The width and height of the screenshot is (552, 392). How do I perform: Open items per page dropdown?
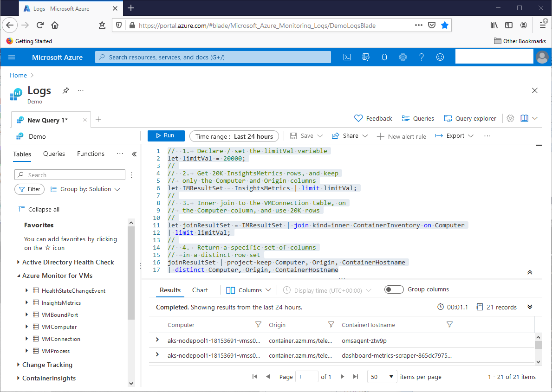point(382,377)
